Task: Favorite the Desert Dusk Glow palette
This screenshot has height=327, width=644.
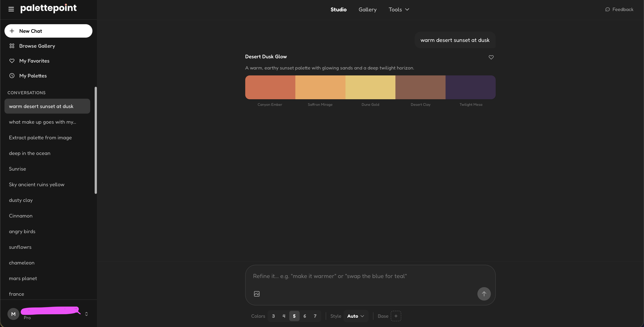Action: [491, 57]
